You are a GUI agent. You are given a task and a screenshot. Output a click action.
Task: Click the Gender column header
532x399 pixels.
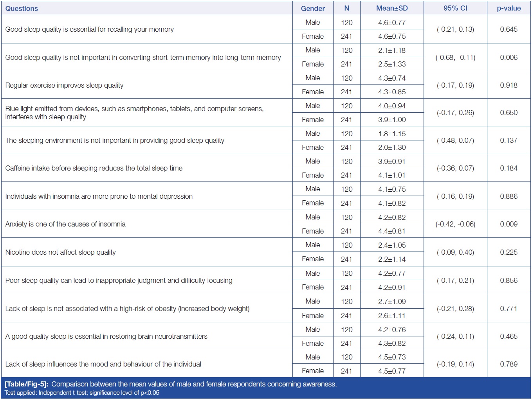[312, 8]
